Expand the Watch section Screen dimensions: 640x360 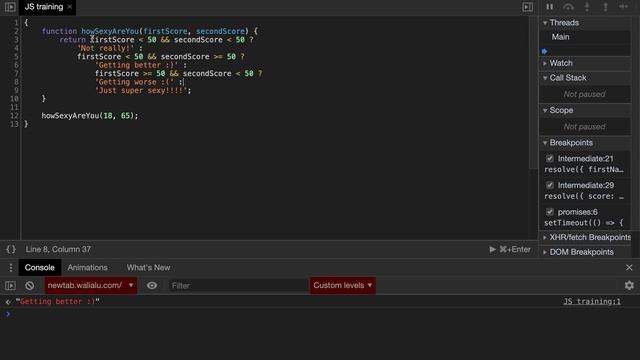click(x=585, y=63)
